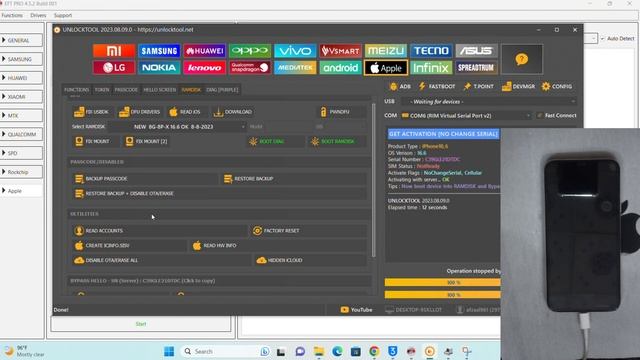Click the FIX MOUNT [2] button
This screenshot has width=640, height=360.
(x=147, y=141)
